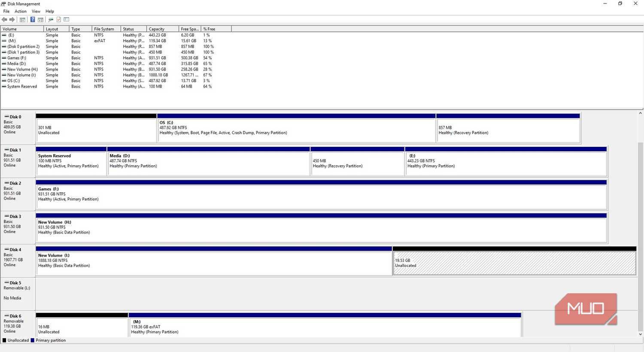Click the exFAT file system cell
Viewport: 644px width, 352px height.
pyautogui.click(x=100, y=41)
